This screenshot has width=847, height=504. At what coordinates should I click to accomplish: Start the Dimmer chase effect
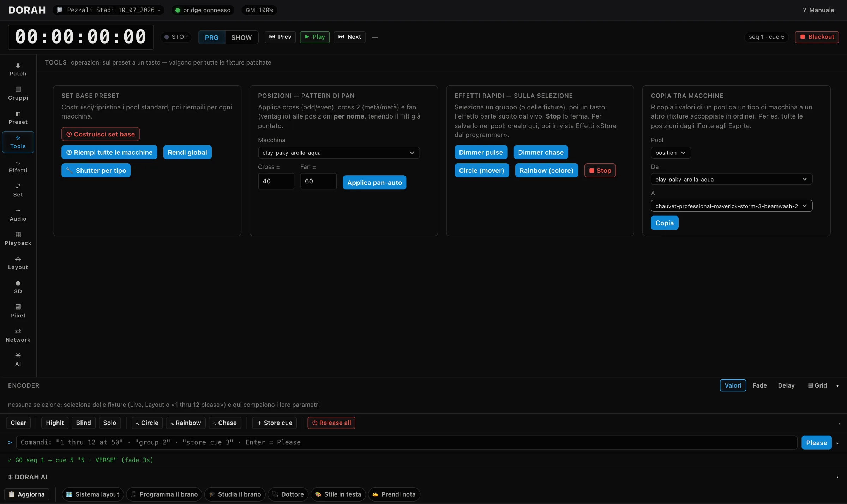coord(541,152)
